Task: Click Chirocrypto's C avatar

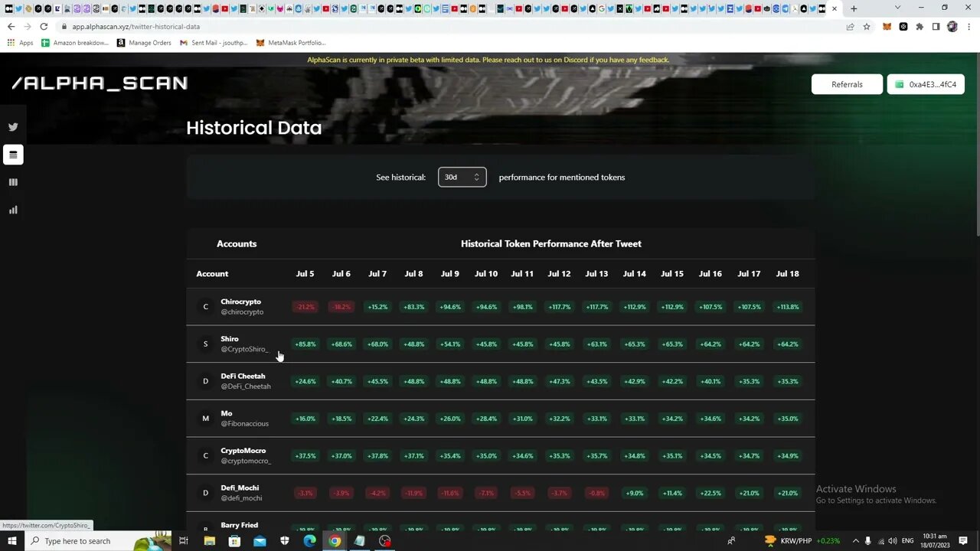Action: tap(205, 307)
